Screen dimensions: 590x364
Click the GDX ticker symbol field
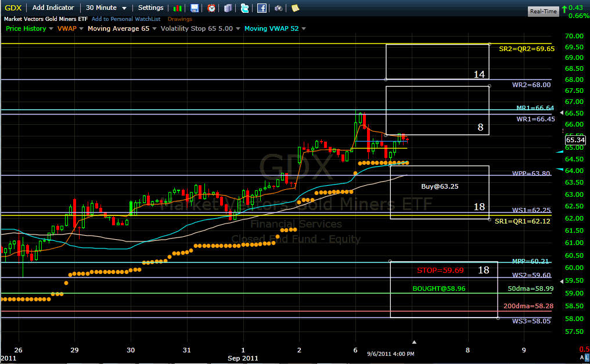coord(13,8)
